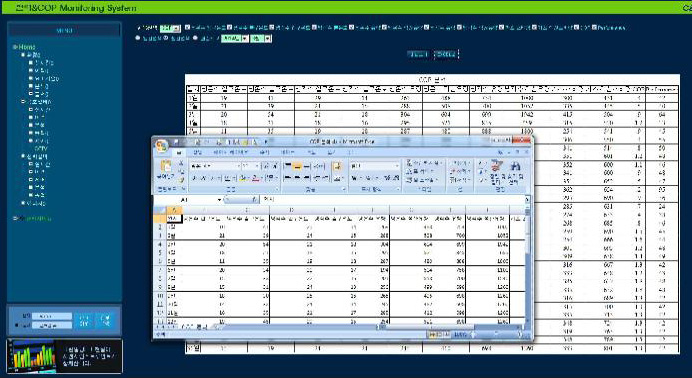Click the bar chart thumbnail at bottom left
Screen dimensions: 692x378
click(x=32, y=355)
